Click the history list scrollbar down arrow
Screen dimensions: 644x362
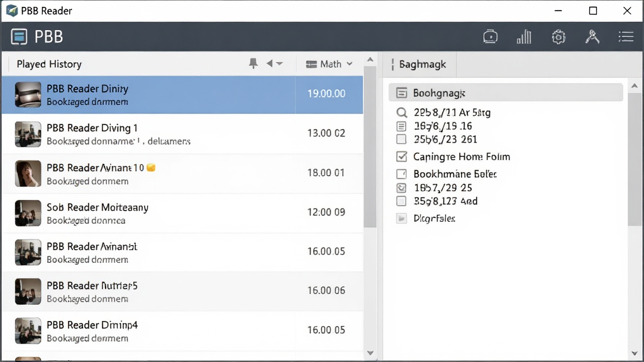pyautogui.click(x=370, y=353)
